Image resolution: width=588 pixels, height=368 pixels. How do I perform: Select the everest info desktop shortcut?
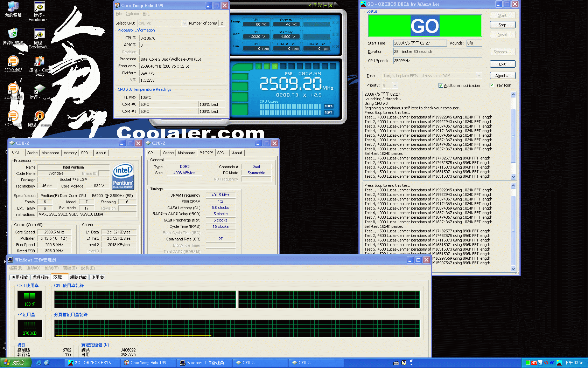(40, 119)
